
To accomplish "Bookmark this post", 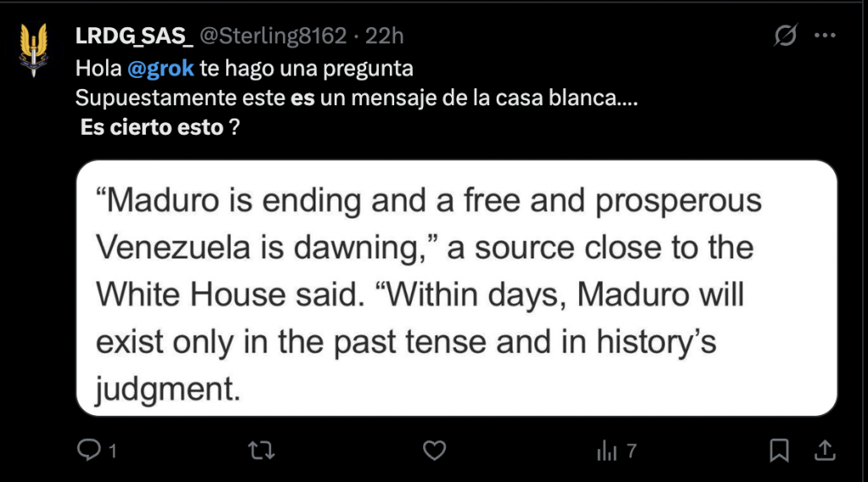I will coord(780,451).
